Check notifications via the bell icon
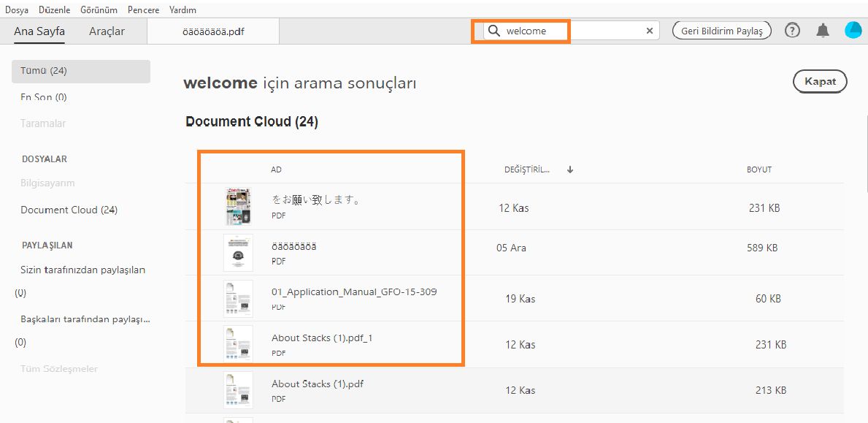 pos(823,31)
